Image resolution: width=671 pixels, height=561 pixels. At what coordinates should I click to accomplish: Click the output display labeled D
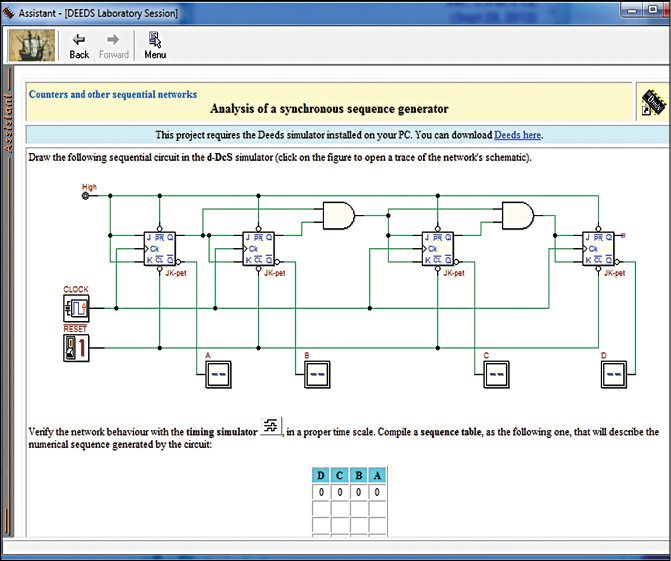613,374
